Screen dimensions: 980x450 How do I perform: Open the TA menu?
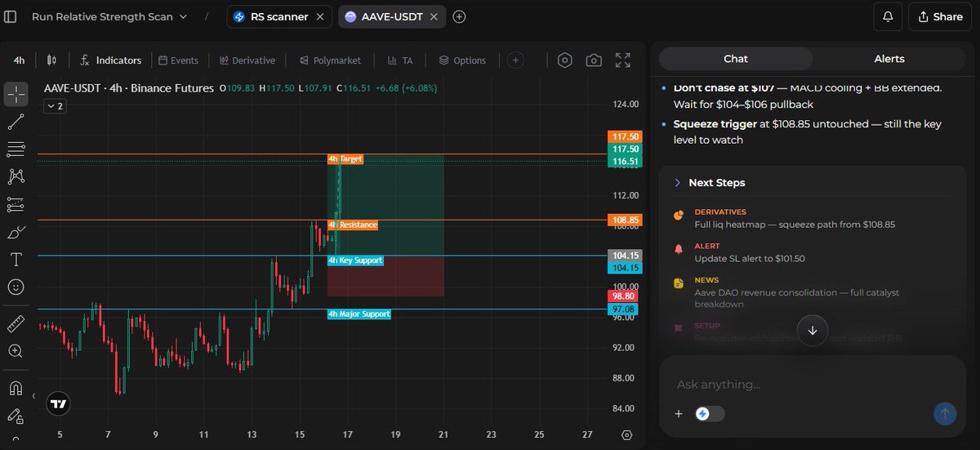tap(400, 60)
